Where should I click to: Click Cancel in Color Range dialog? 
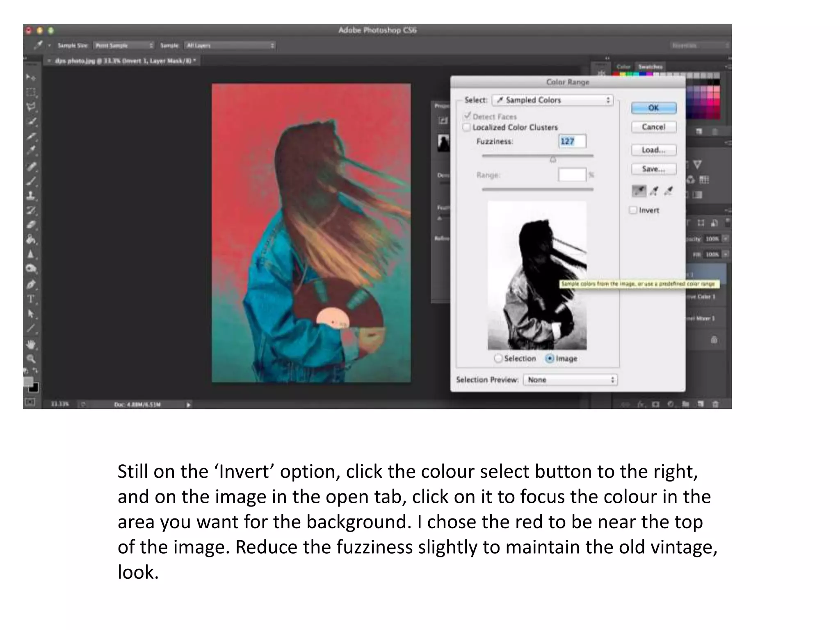pyautogui.click(x=654, y=127)
